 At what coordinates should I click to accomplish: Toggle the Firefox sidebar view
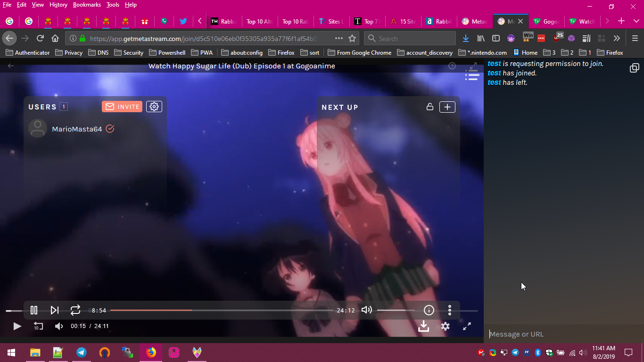coord(496,38)
